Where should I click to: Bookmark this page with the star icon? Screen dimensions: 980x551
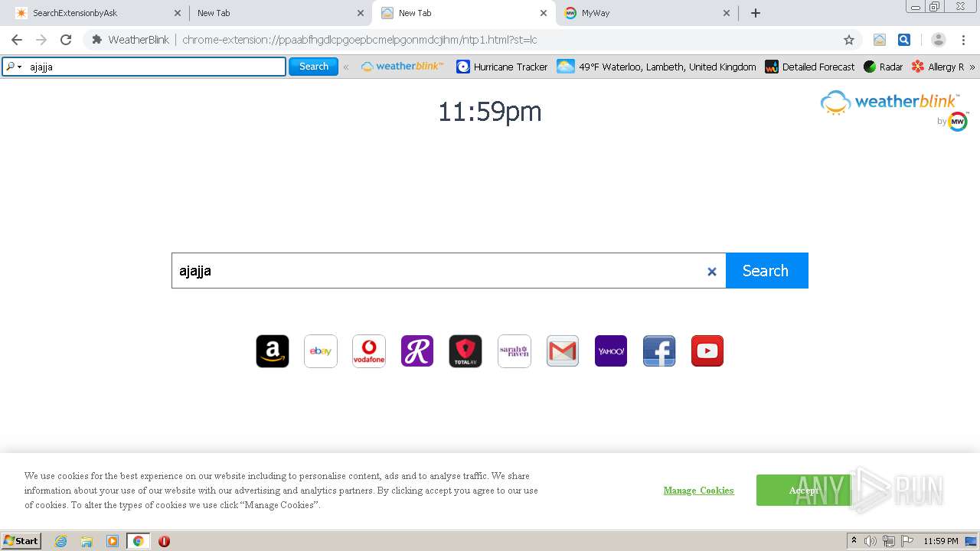(x=849, y=40)
